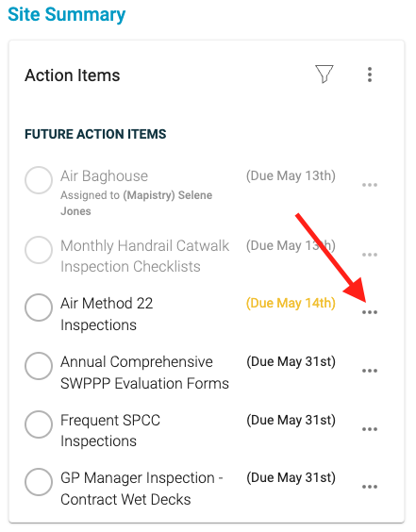Check the Frequent SPCC Inspections circle
This screenshot has width=416, height=532.
pyautogui.click(x=39, y=424)
